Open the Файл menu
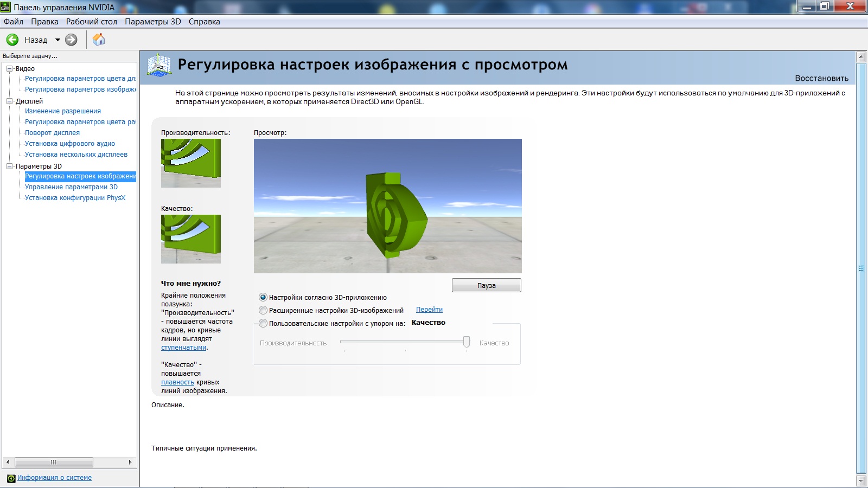The width and height of the screenshot is (868, 488). pos(14,22)
